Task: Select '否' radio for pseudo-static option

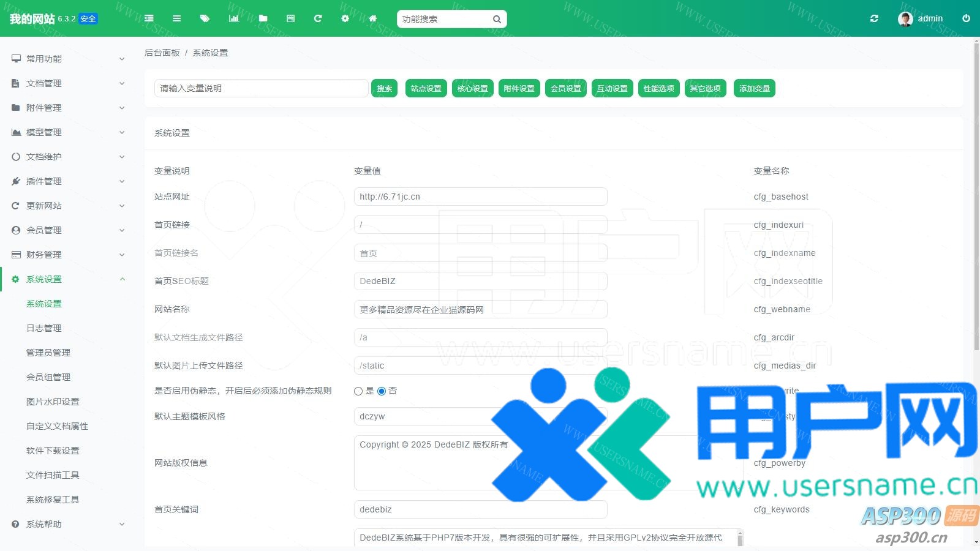Action: [x=382, y=391]
